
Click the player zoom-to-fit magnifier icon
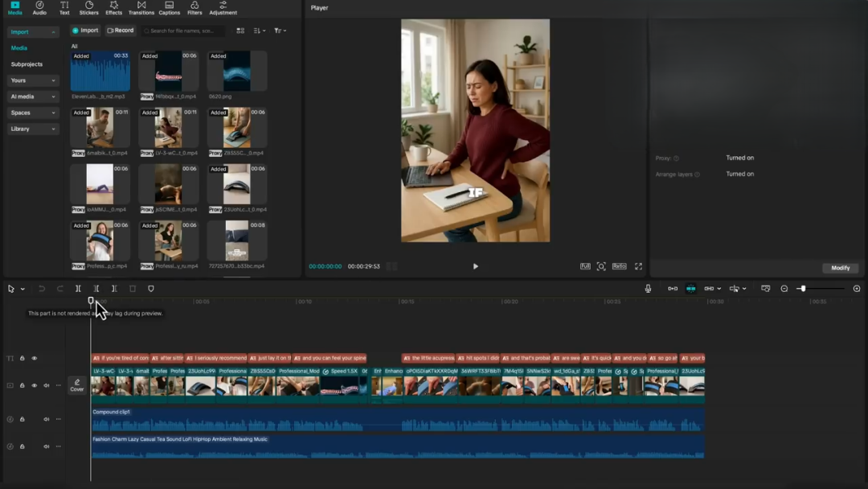tap(601, 266)
